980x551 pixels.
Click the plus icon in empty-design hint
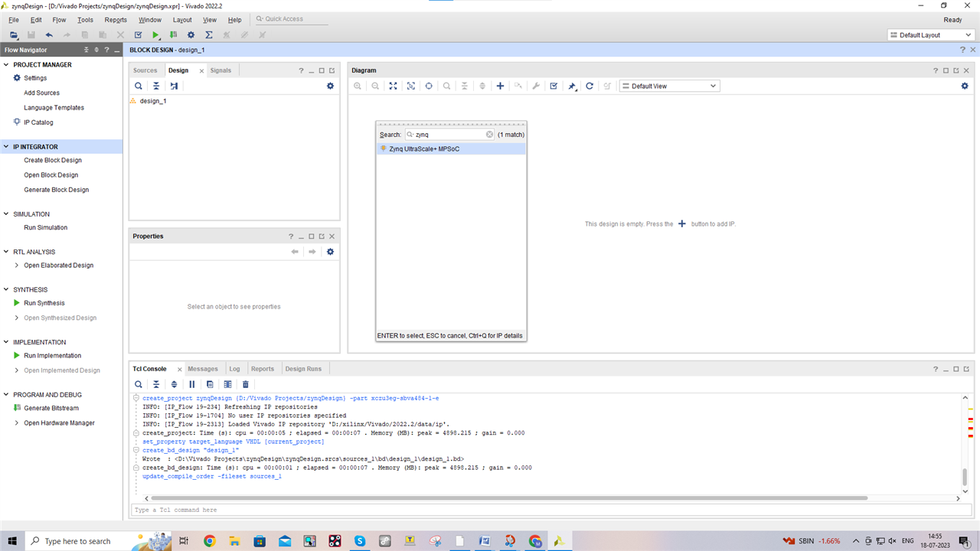click(682, 224)
